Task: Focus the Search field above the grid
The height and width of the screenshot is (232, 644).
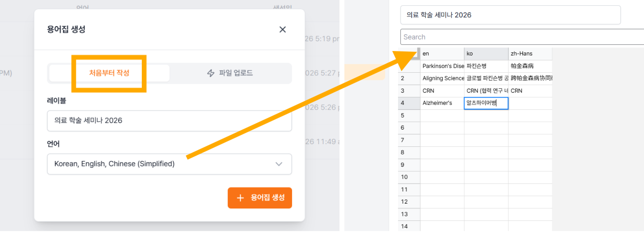Action: click(x=522, y=37)
